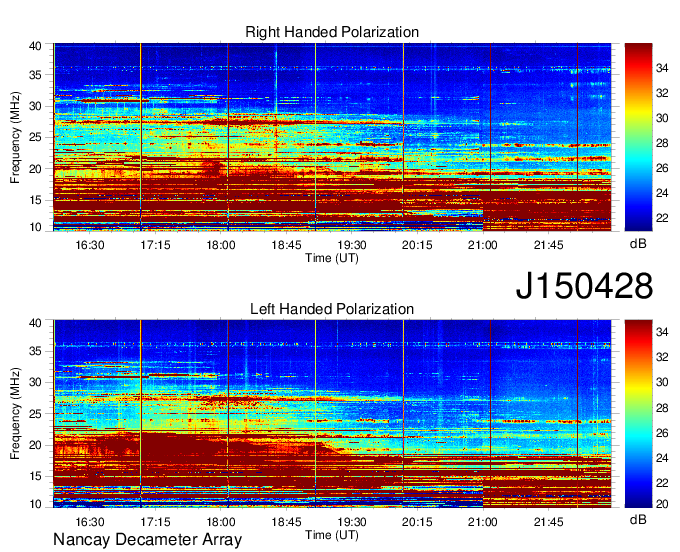Click inside the Left Handed Polarization spectrogram
The width and height of the screenshot is (680, 552).
click(x=332, y=414)
